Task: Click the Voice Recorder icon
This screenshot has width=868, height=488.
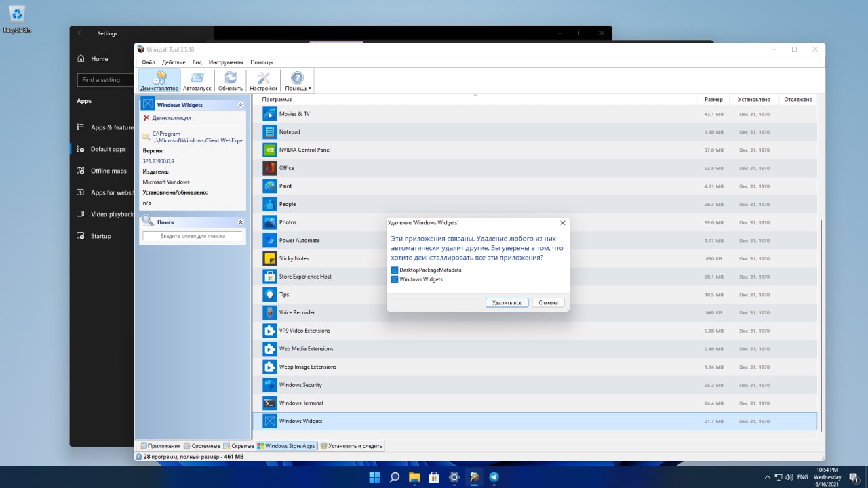Action: coord(269,312)
